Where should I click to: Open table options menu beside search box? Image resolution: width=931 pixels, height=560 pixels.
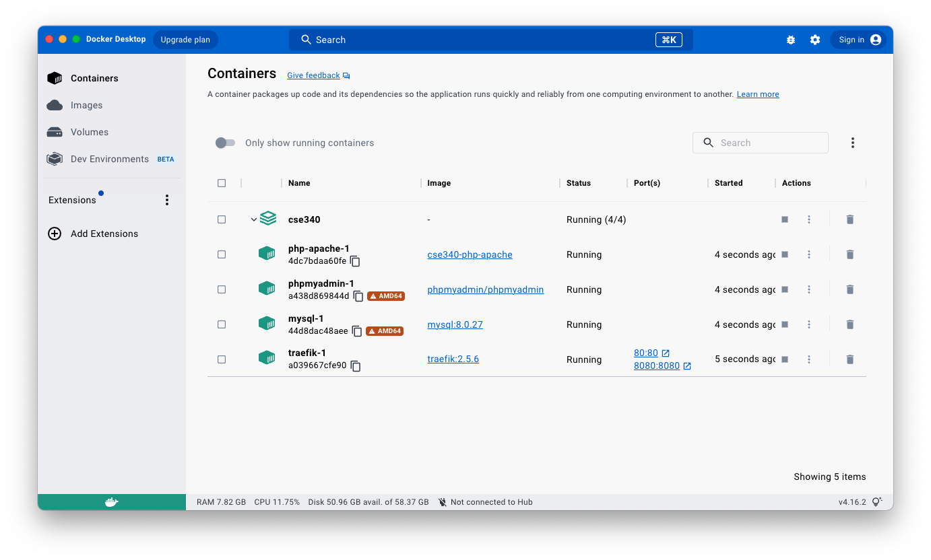[853, 143]
